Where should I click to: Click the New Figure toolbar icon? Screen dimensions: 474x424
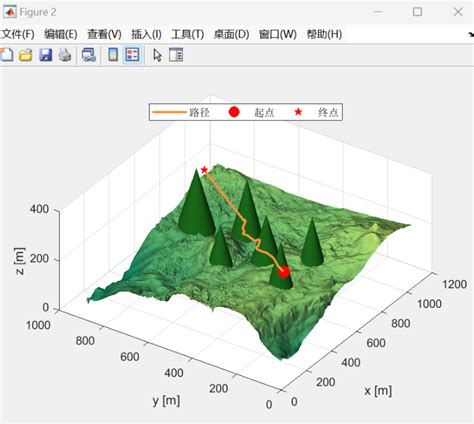click(x=6, y=55)
